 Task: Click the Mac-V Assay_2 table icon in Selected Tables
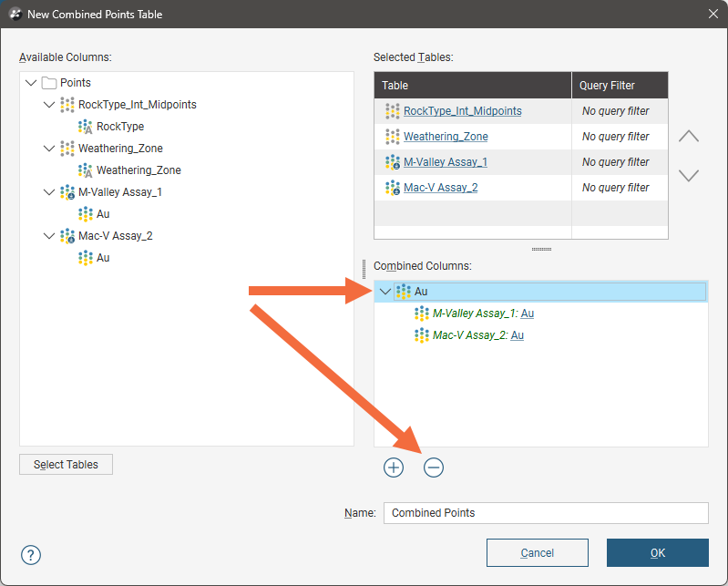(393, 188)
